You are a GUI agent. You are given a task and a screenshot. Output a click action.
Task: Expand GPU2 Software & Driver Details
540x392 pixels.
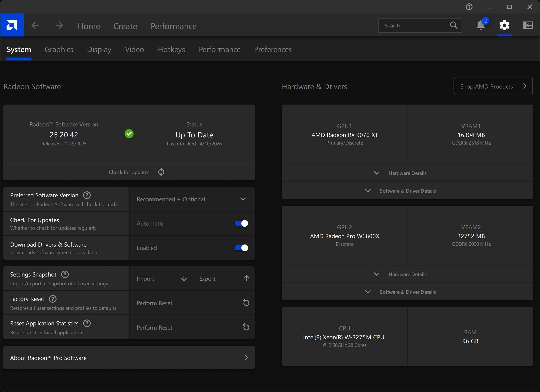(407, 292)
